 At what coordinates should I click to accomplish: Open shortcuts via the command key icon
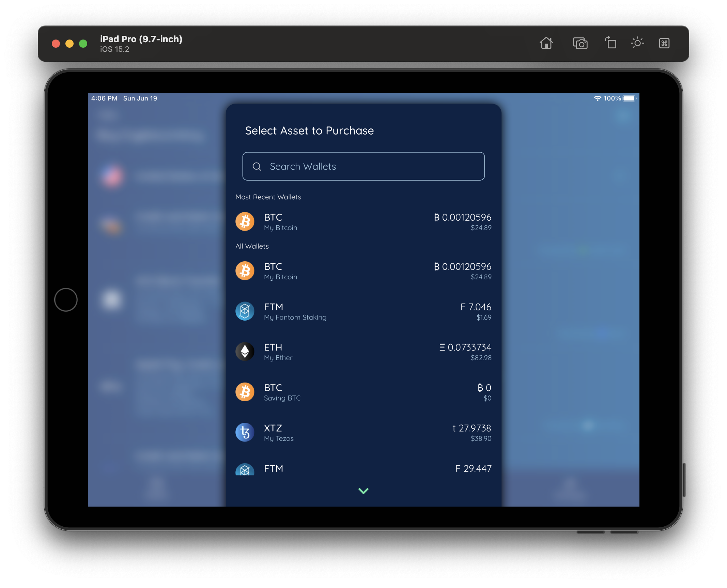(664, 43)
